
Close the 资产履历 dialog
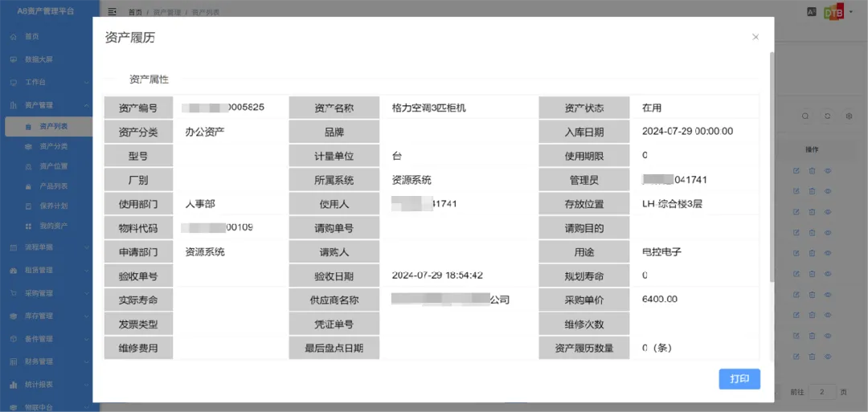pyautogui.click(x=755, y=37)
